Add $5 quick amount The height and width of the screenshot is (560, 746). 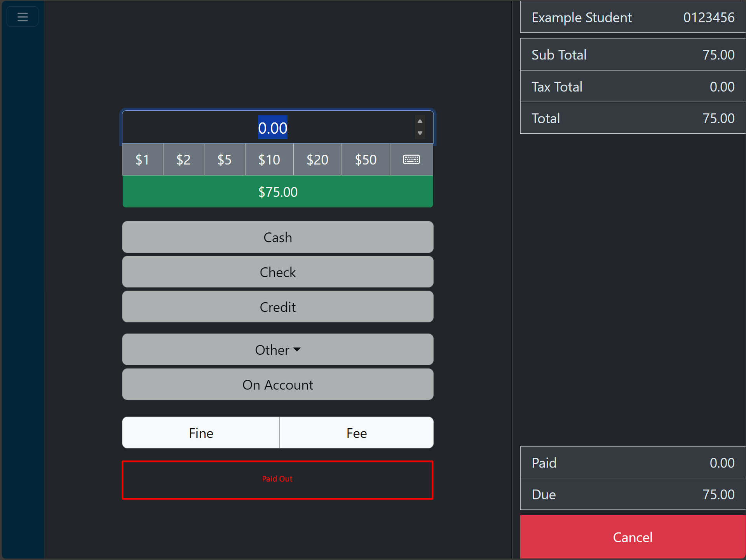[x=224, y=160]
